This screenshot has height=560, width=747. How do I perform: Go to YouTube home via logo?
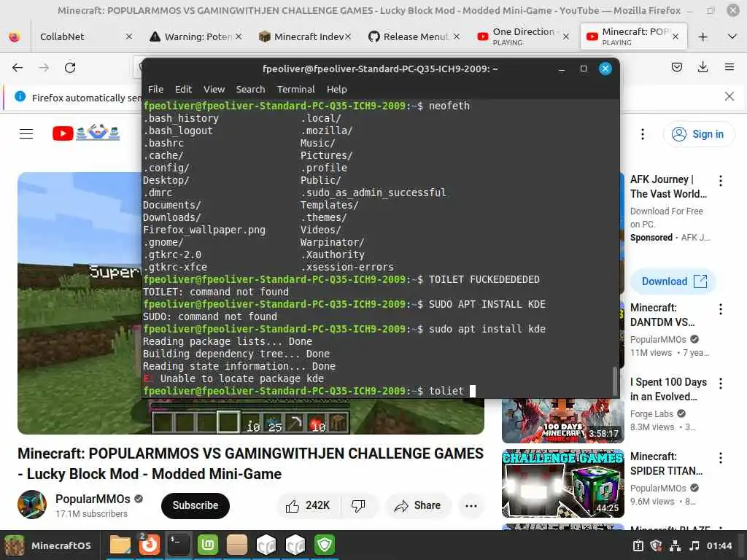coord(86,133)
